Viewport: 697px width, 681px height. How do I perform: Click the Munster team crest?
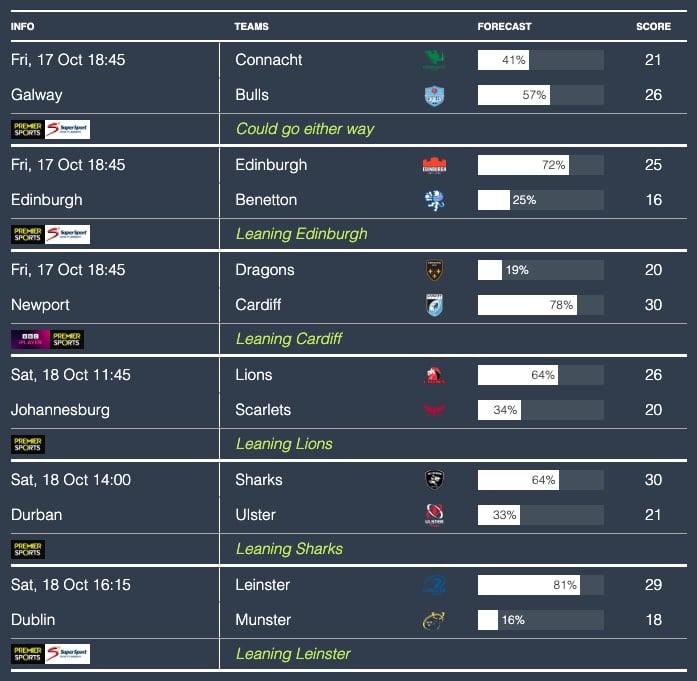[434, 620]
